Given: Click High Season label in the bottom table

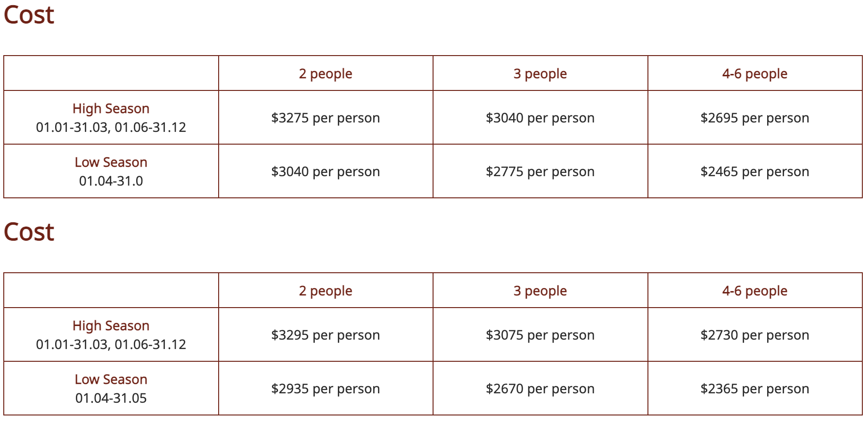Looking at the screenshot, I should (x=111, y=325).
